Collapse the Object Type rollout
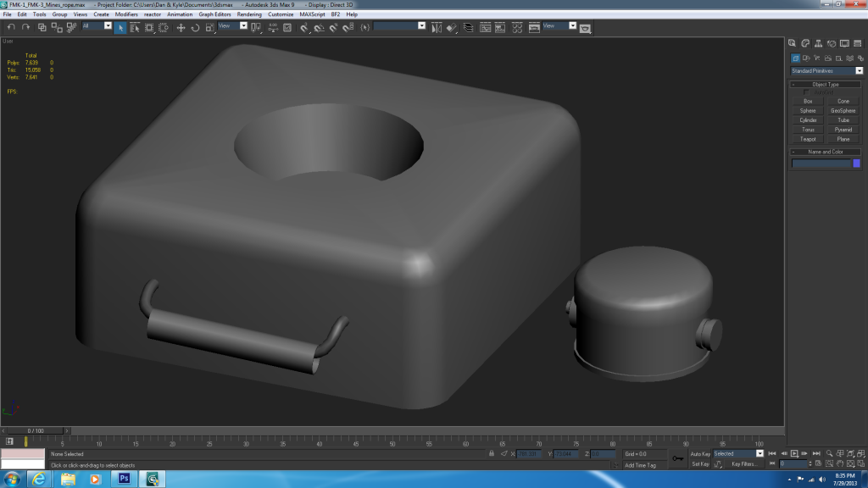Viewport: 868px width, 488px height. [825, 84]
